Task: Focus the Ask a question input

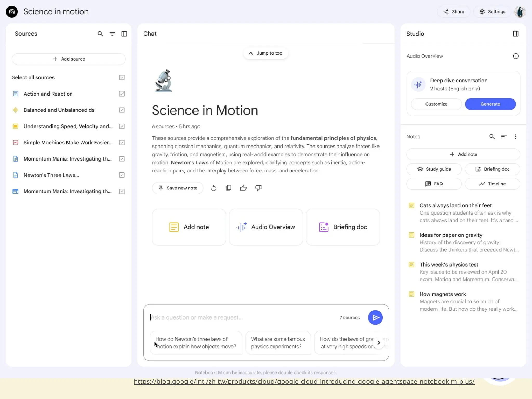Action: (x=242, y=317)
